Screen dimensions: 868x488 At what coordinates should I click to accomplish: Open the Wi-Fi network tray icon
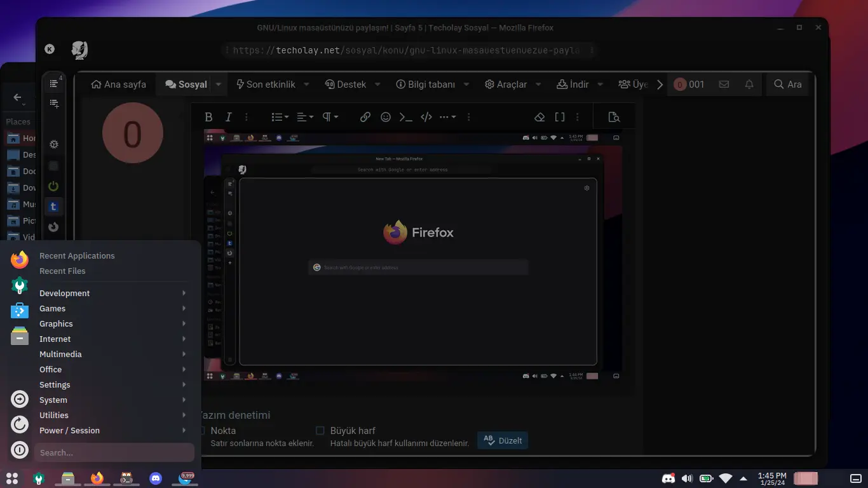point(725,478)
